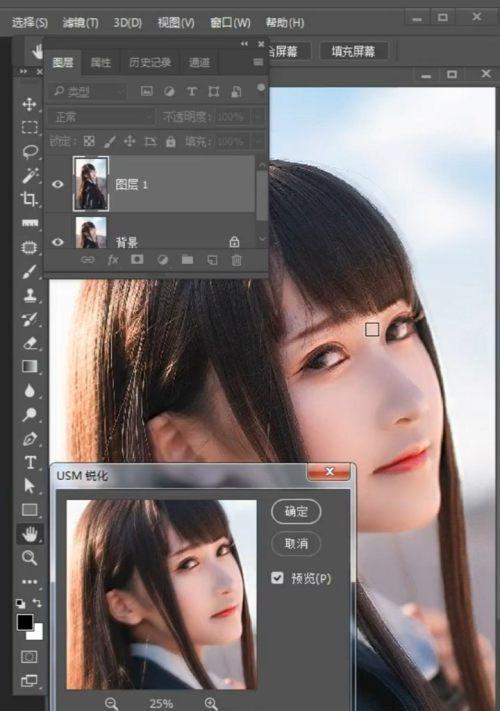The image size is (500, 711).
Task: Click the black foreground color swatch
Action: (25, 622)
